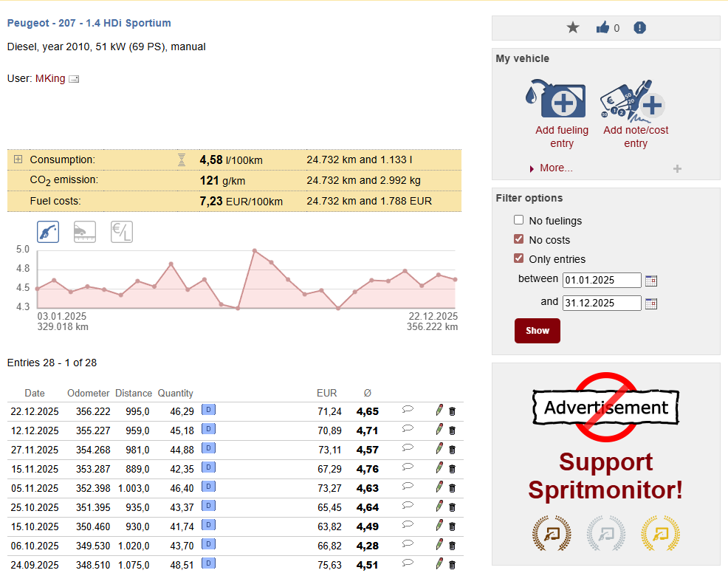This screenshot has height=573, width=728.
Task: Open Add note/cost entry text link
Action: pos(636,137)
